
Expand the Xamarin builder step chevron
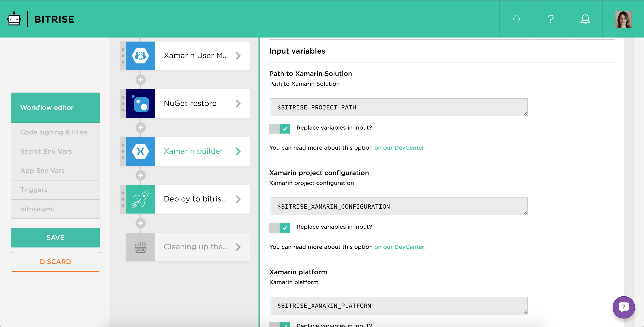click(x=238, y=151)
